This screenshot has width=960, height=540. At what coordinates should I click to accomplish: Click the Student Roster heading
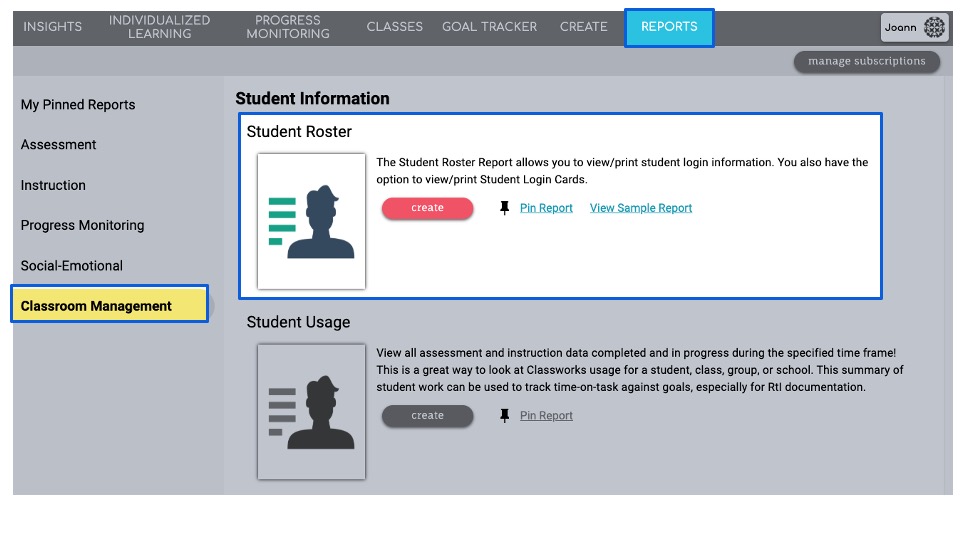tap(299, 132)
